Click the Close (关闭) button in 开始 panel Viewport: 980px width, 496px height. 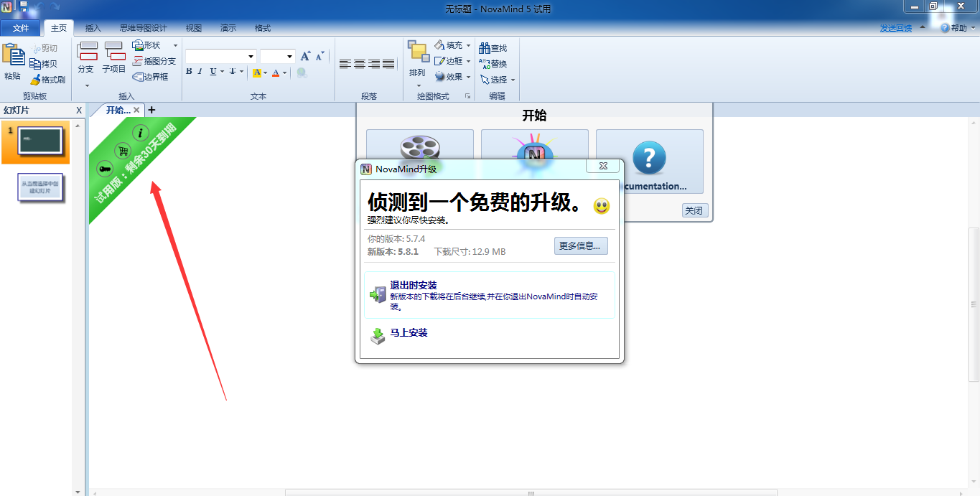tap(695, 210)
